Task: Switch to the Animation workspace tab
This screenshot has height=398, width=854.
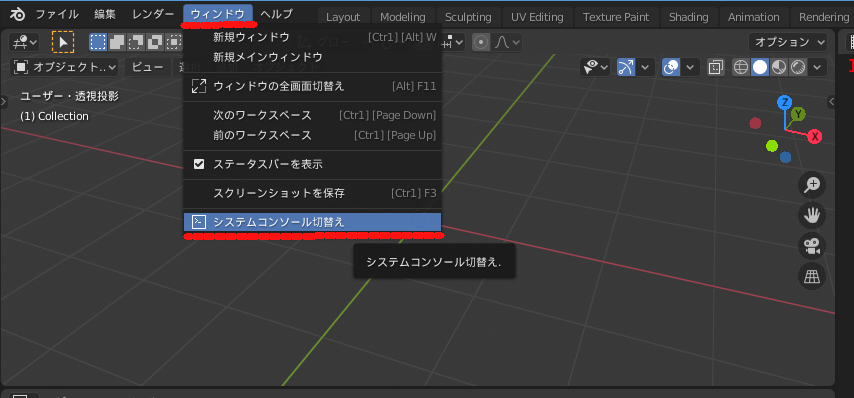Action: [754, 17]
